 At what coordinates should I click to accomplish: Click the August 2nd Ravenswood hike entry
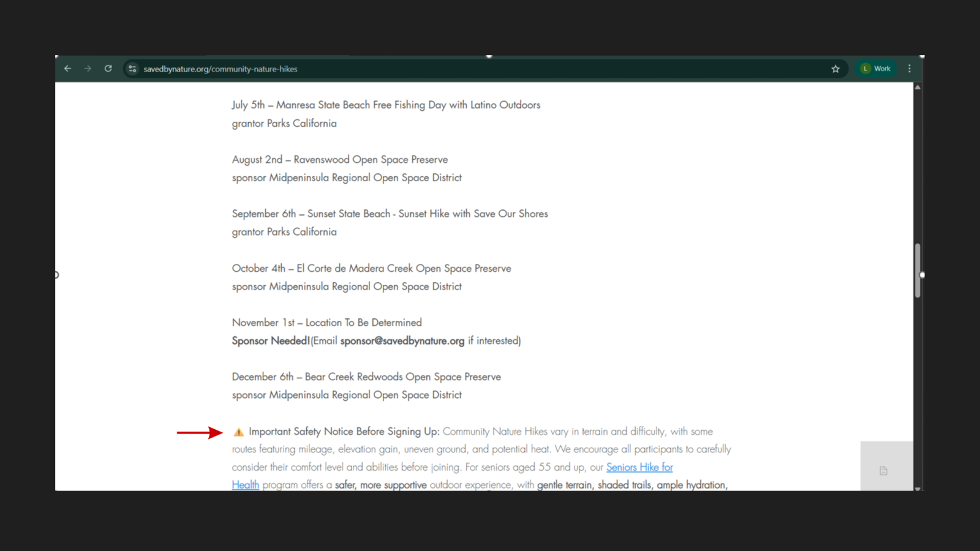(340, 160)
